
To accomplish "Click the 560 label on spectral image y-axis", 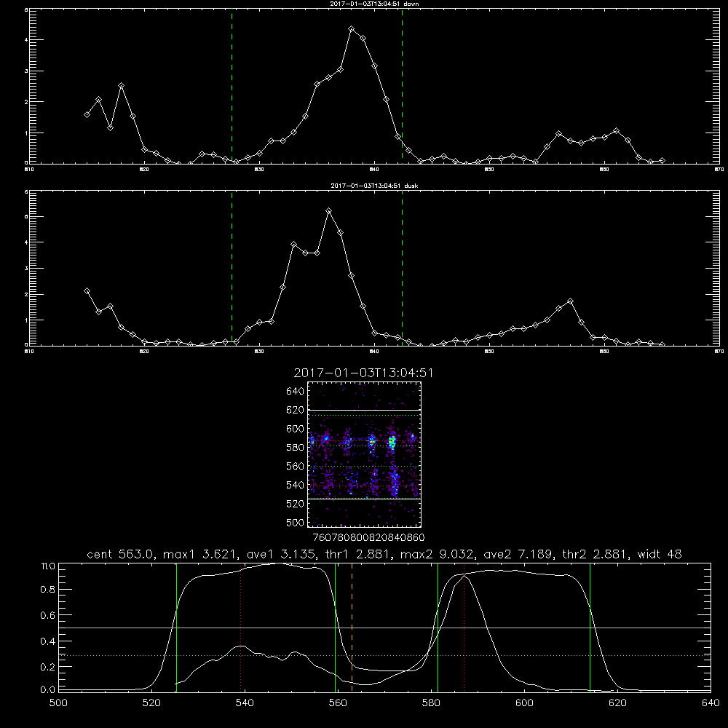I will 296,466.
